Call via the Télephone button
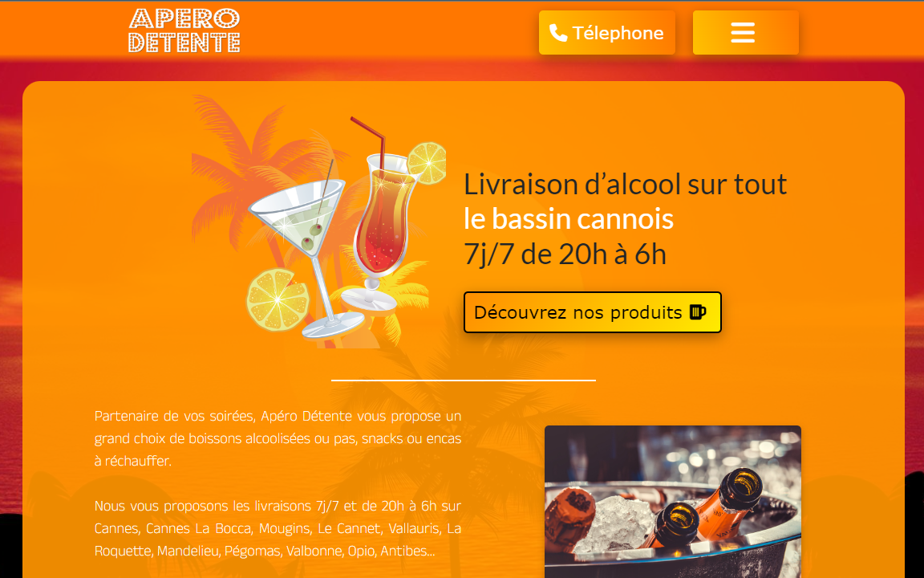The height and width of the screenshot is (578, 924). pyautogui.click(x=607, y=32)
